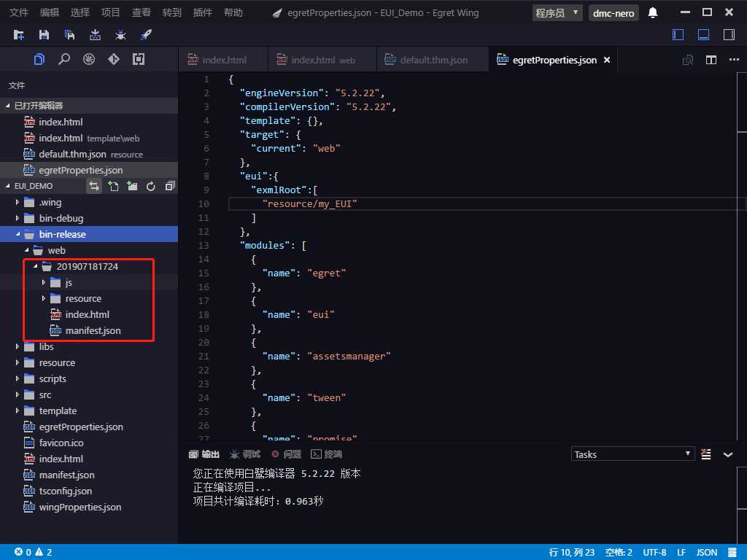Open the file explorer sidebar view
The width and height of the screenshot is (747, 560).
point(39,59)
